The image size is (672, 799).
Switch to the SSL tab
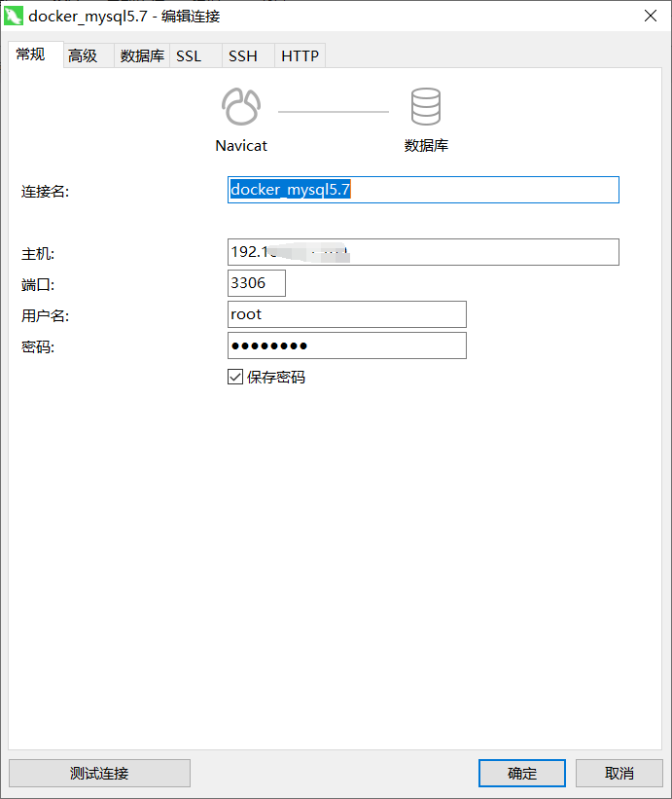point(195,55)
